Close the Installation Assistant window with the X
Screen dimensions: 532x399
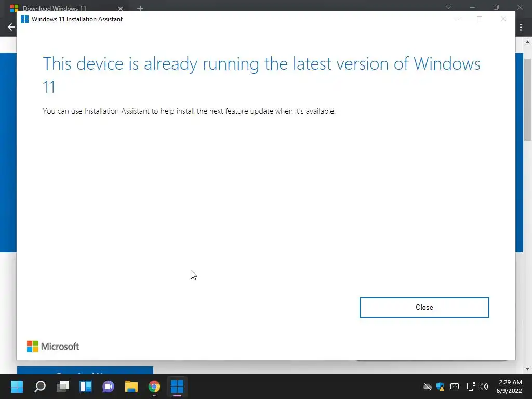pyautogui.click(x=503, y=19)
